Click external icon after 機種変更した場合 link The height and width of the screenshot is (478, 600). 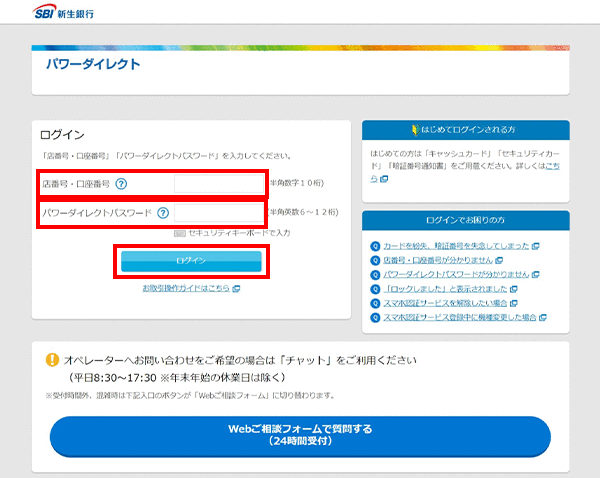[543, 317]
